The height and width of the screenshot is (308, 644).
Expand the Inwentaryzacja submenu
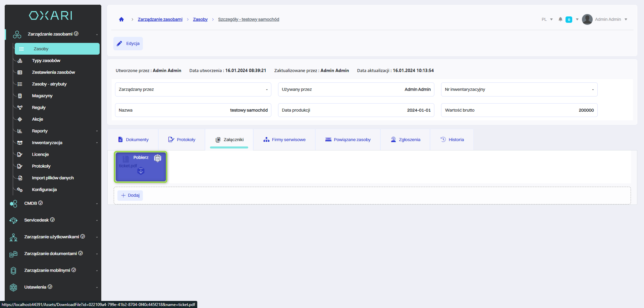(x=97, y=143)
